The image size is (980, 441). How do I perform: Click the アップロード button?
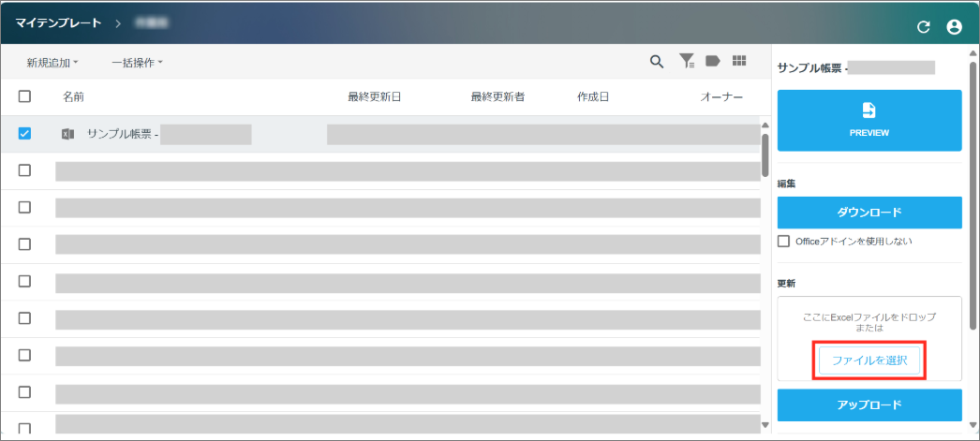click(x=869, y=404)
